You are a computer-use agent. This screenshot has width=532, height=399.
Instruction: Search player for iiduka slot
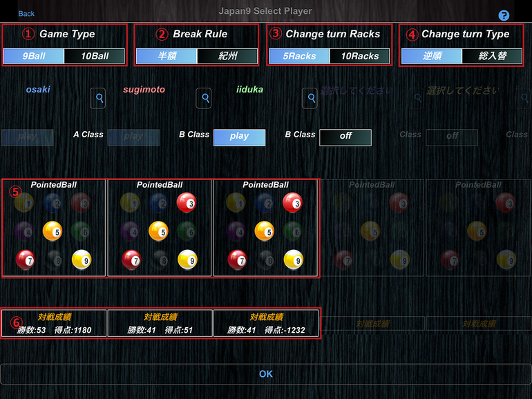[x=310, y=98]
